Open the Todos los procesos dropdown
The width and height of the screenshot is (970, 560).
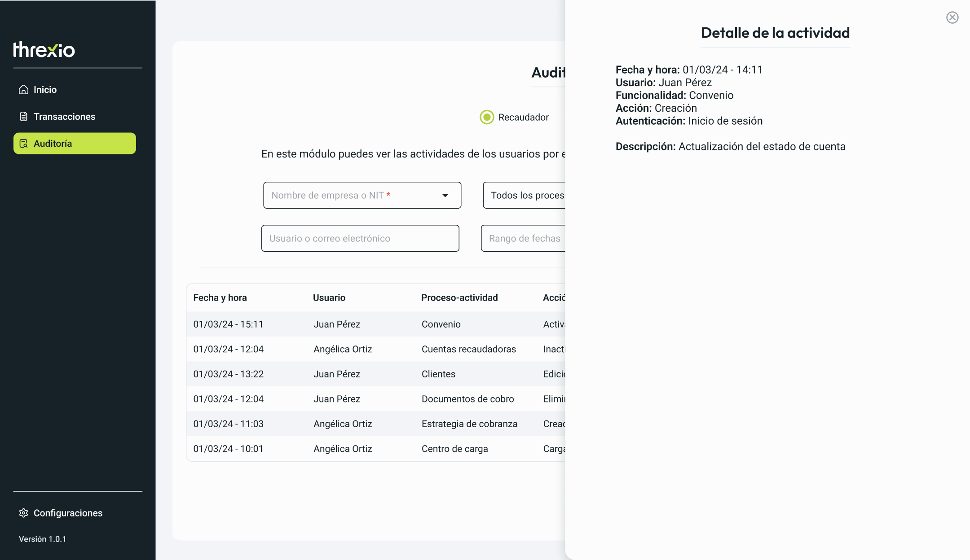pos(524,195)
